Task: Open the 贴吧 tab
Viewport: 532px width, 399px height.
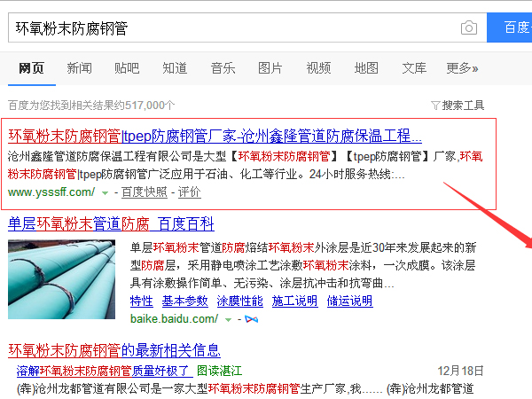Action: coord(127,68)
